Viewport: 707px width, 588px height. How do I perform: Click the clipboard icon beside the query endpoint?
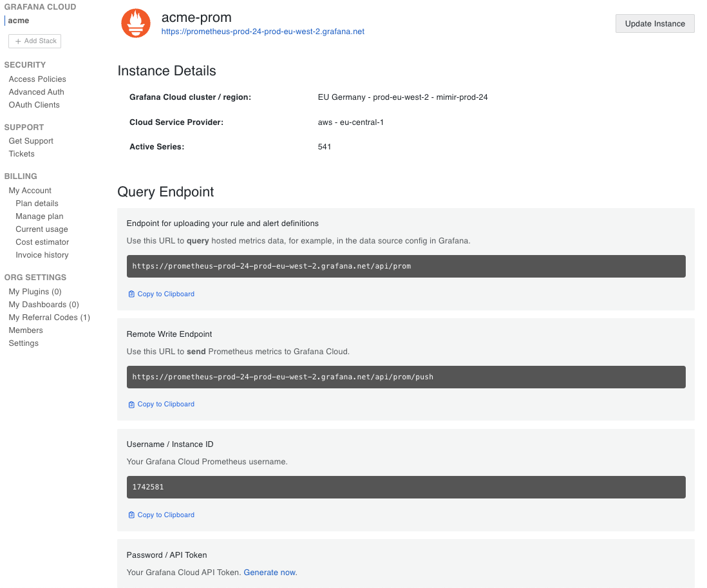[131, 294]
